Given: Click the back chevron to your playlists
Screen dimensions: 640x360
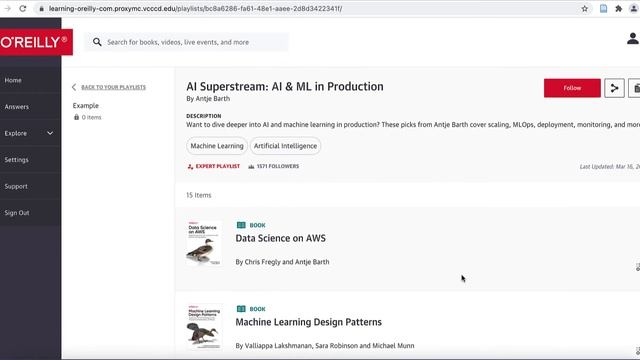Looking at the screenshot, I should tap(74, 87).
